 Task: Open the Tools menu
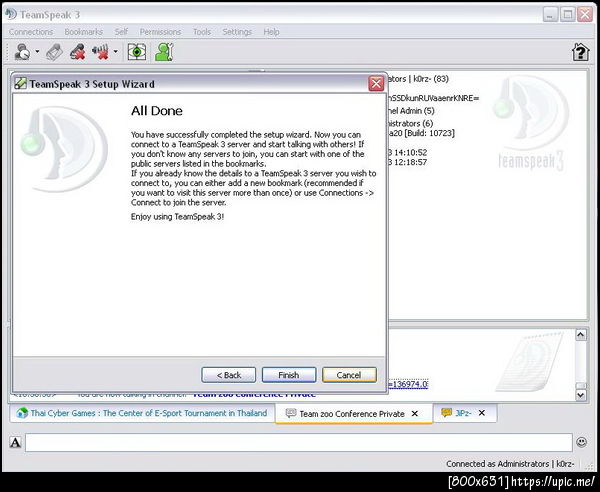pos(202,32)
